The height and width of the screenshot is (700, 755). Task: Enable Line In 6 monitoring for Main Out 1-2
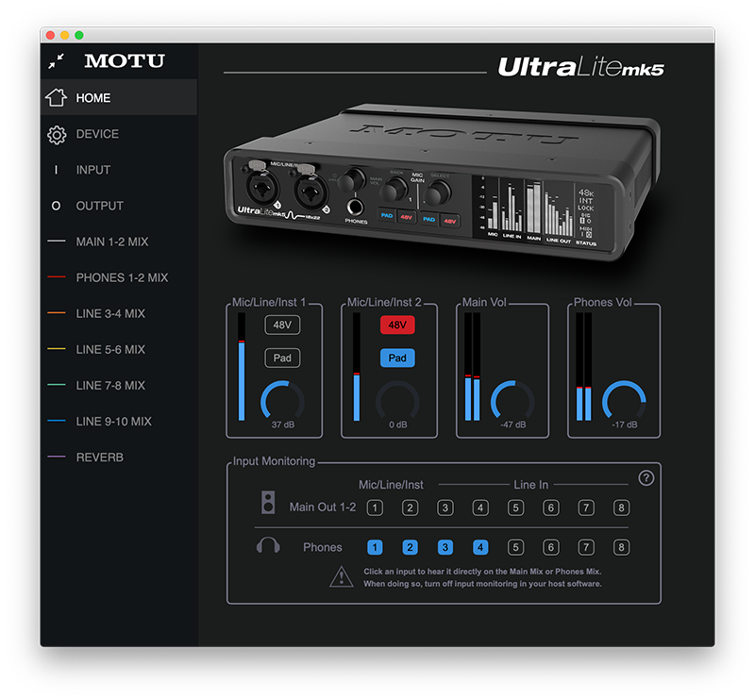pyautogui.click(x=550, y=507)
